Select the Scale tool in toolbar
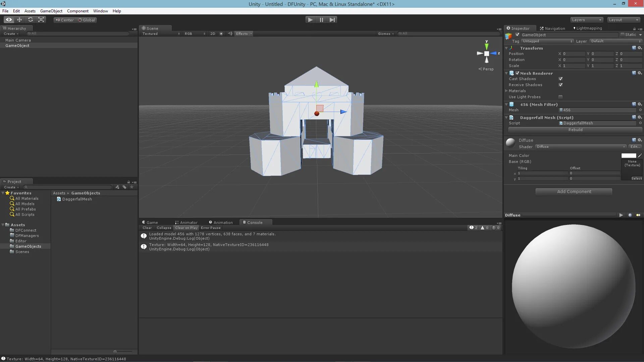The width and height of the screenshot is (644, 362). (41, 20)
